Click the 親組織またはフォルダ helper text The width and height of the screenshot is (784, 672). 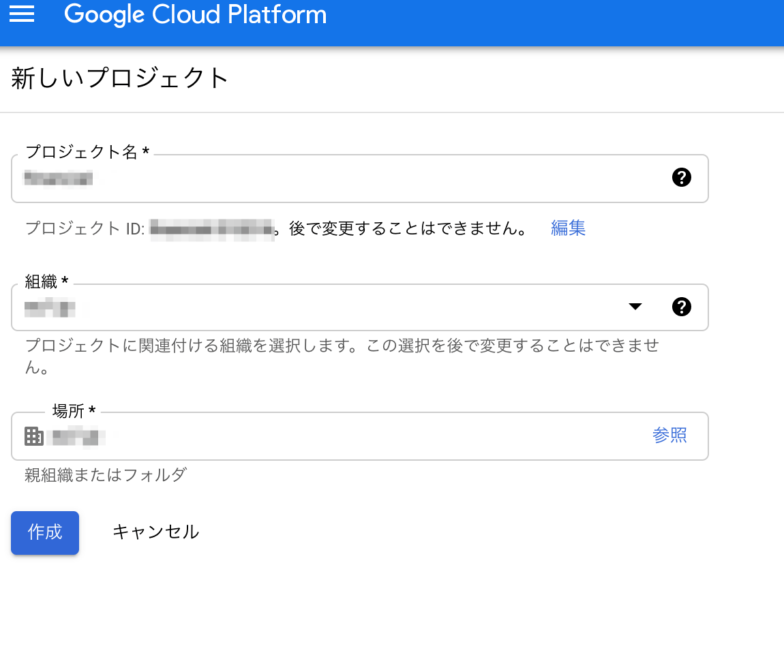pos(106,475)
